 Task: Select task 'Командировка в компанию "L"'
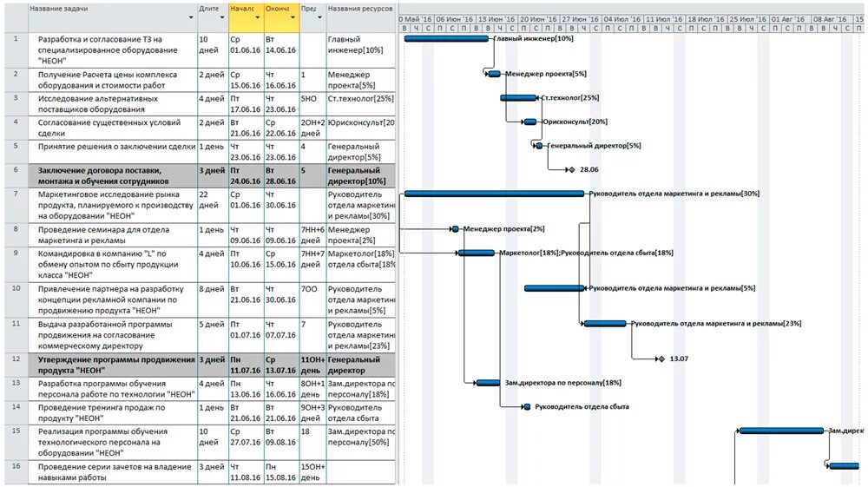click(x=112, y=265)
